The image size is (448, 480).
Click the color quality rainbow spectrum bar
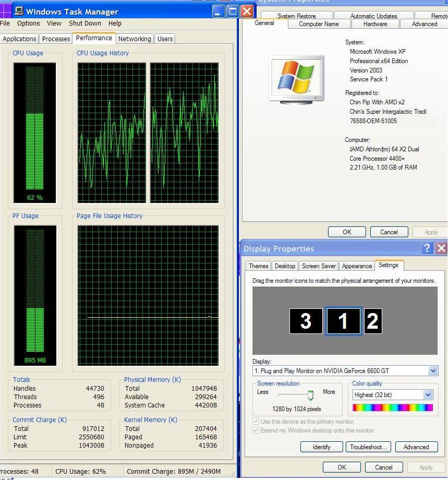click(x=393, y=407)
